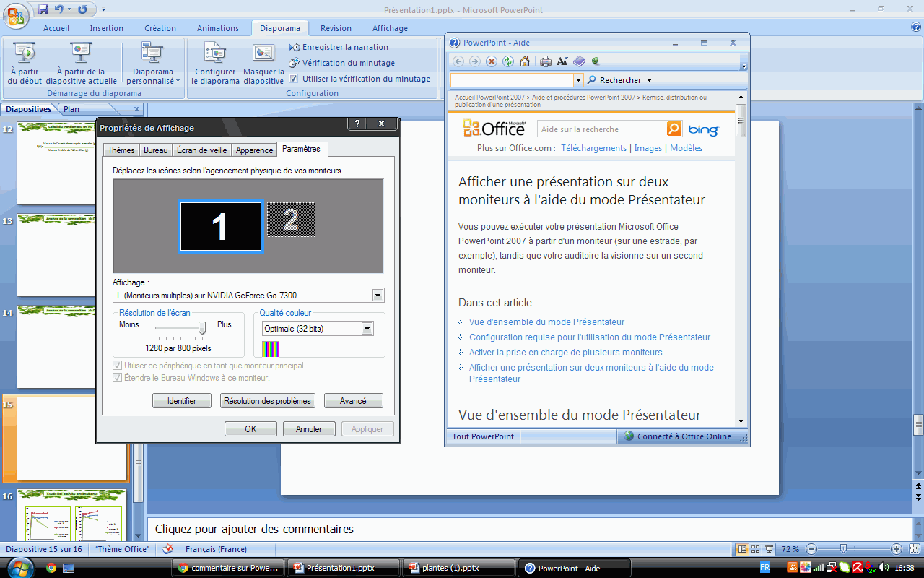The image size is (924, 578).
Task: Open Configurer le diaporama settings
Action: point(215,64)
